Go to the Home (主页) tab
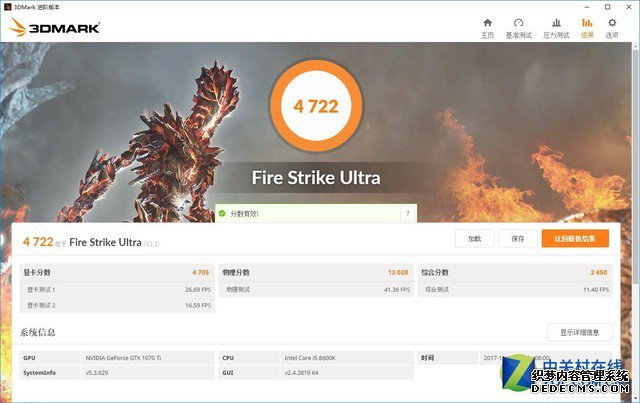The width and height of the screenshot is (640, 403). tap(487, 28)
